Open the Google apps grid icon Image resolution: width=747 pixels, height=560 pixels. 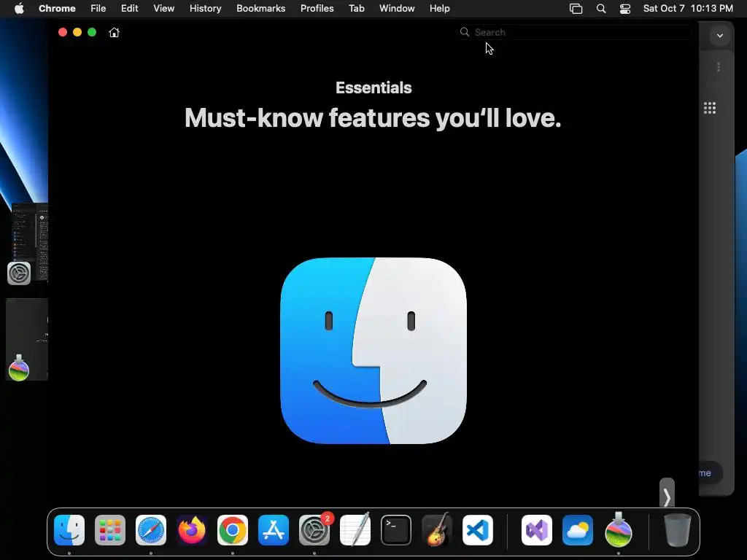[x=710, y=108]
